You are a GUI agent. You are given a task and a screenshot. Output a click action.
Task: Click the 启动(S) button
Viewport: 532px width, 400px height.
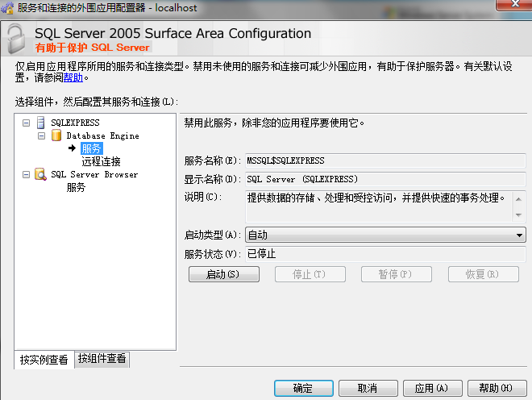(224, 274)
